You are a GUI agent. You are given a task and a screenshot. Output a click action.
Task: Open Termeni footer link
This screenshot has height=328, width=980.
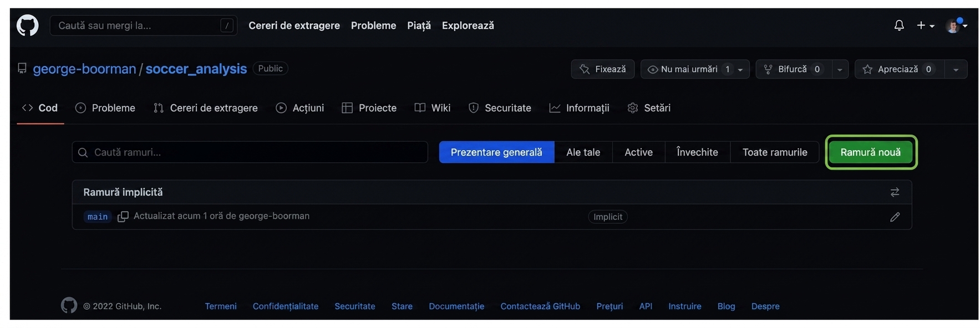(221, 306)
